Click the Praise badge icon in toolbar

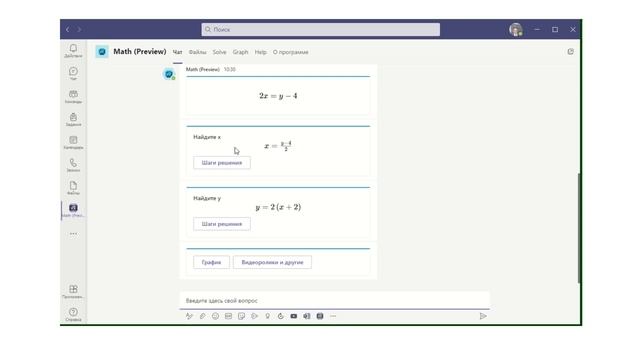(267, 316)
